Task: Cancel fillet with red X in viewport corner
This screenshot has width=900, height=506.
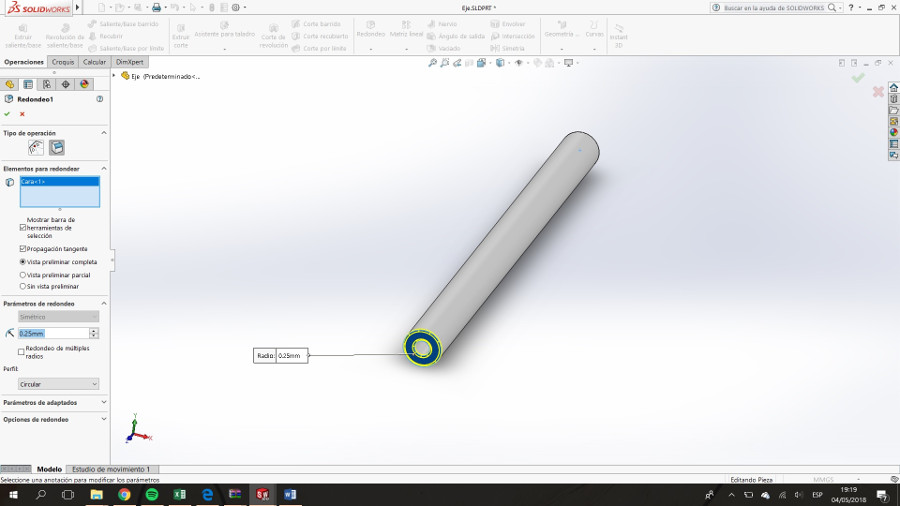Action: (878, 92)
